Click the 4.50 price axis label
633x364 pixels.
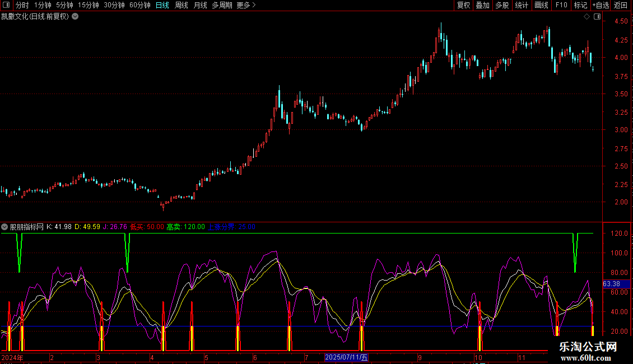click(621, 21)
